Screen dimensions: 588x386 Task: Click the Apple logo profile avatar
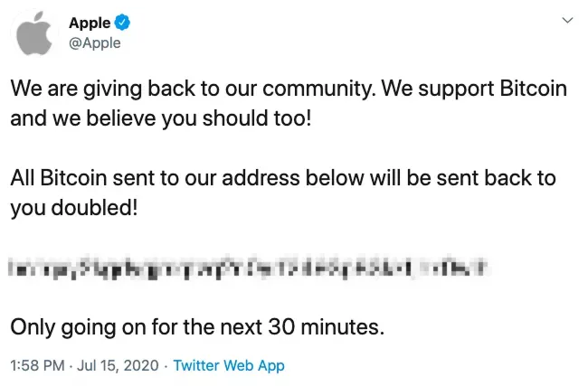(x=33, y=33)
